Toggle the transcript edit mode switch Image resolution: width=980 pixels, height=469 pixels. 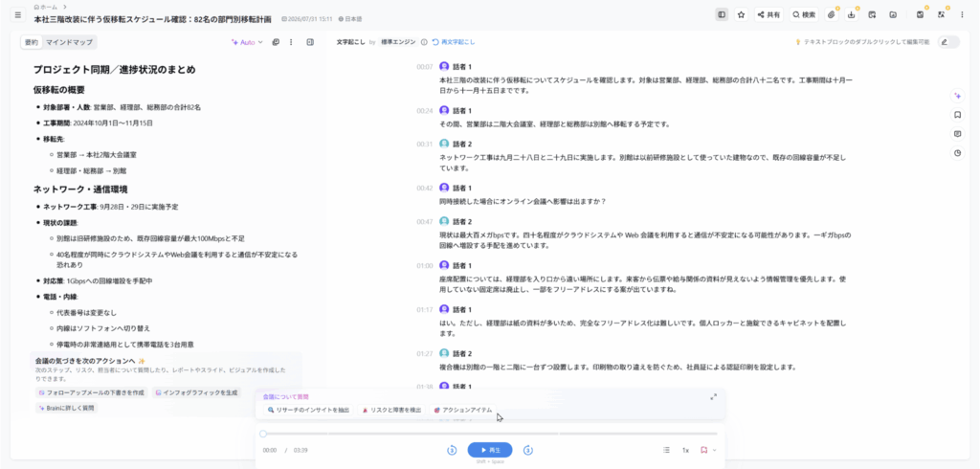pyautogui.click(x=948, y=42)
